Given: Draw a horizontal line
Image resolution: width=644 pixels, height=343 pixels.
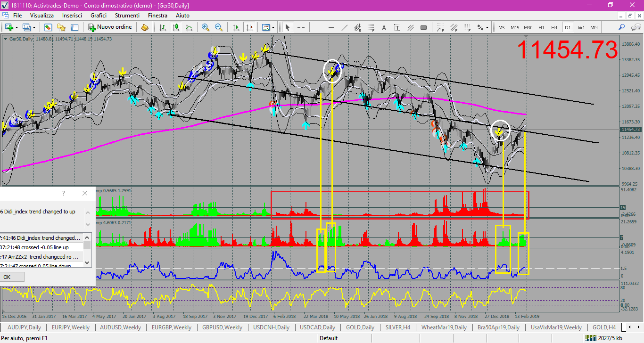Looking at the screenshot, I should [x=331, y=27].
